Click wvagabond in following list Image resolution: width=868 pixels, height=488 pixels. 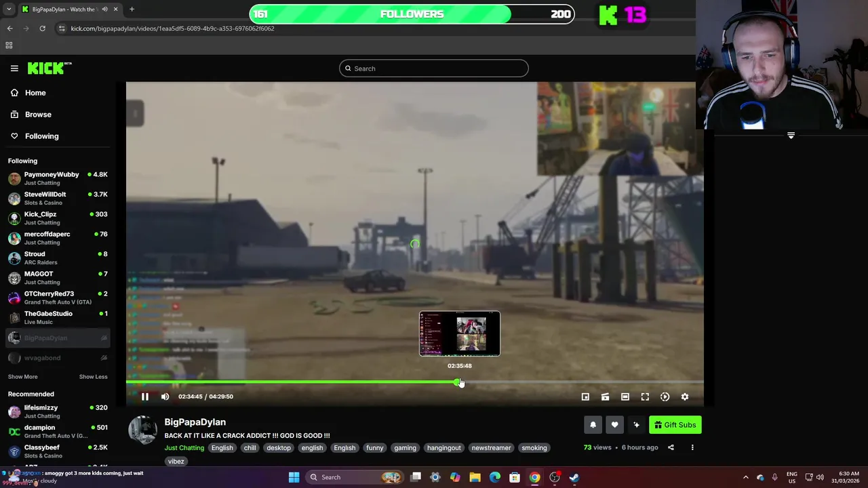pyautogui.click(x=58, y=358)
